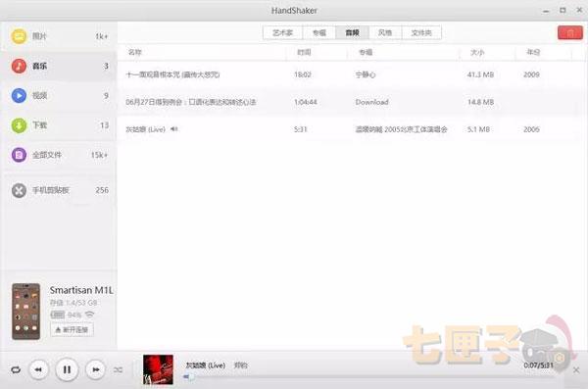Click the duration cell 18:02
This screenshot has height=389, width=588.
303,74
